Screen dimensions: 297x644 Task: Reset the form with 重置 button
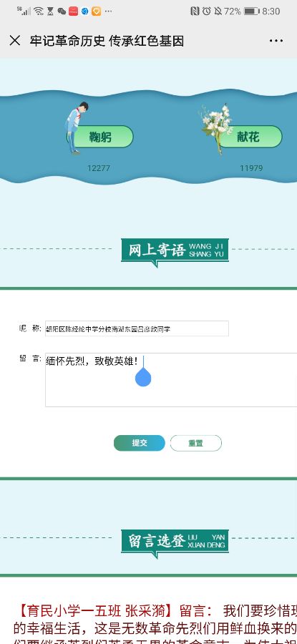coord(196,443)
